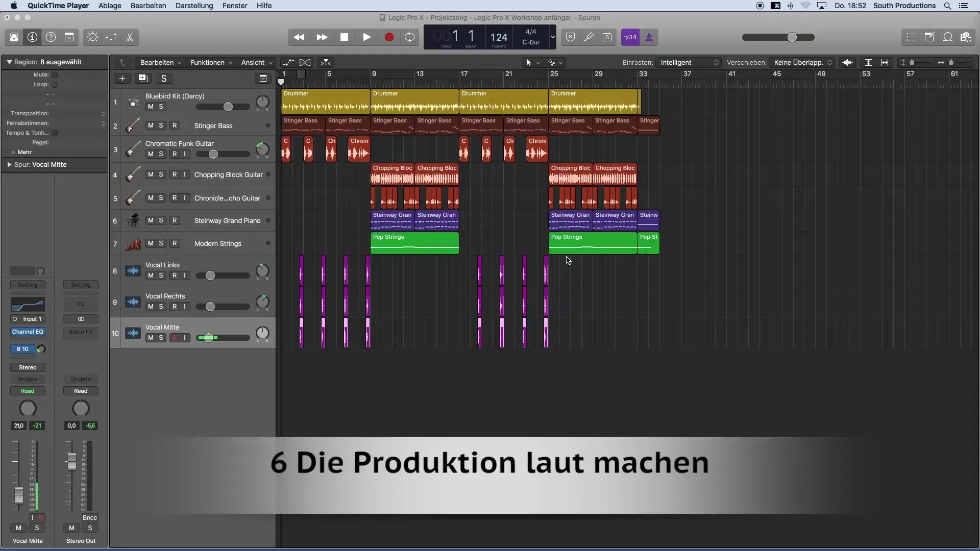This screenshot has height=551, width=980.
Task: Toggle Automation view icon
Action: click(288, 63)
